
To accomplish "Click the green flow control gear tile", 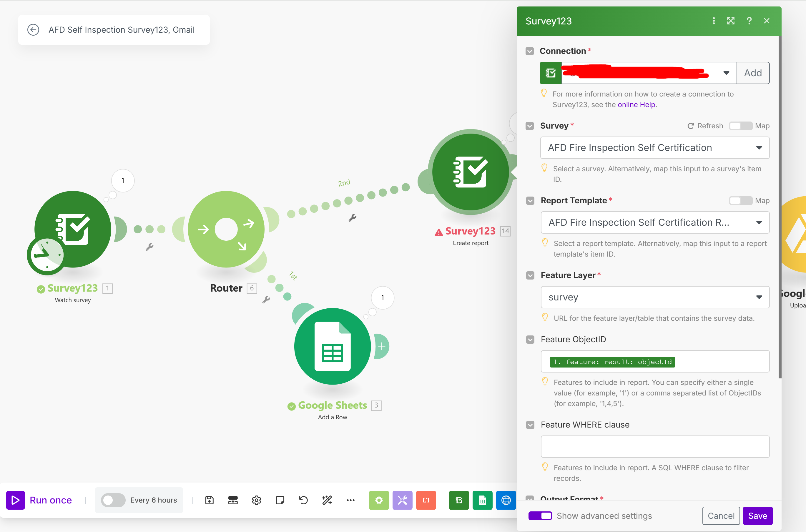I will [379, 500].
